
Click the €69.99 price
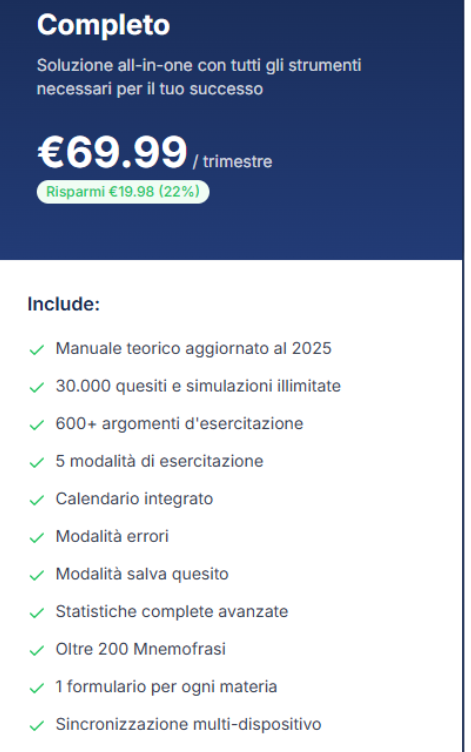tap(112, 153)
